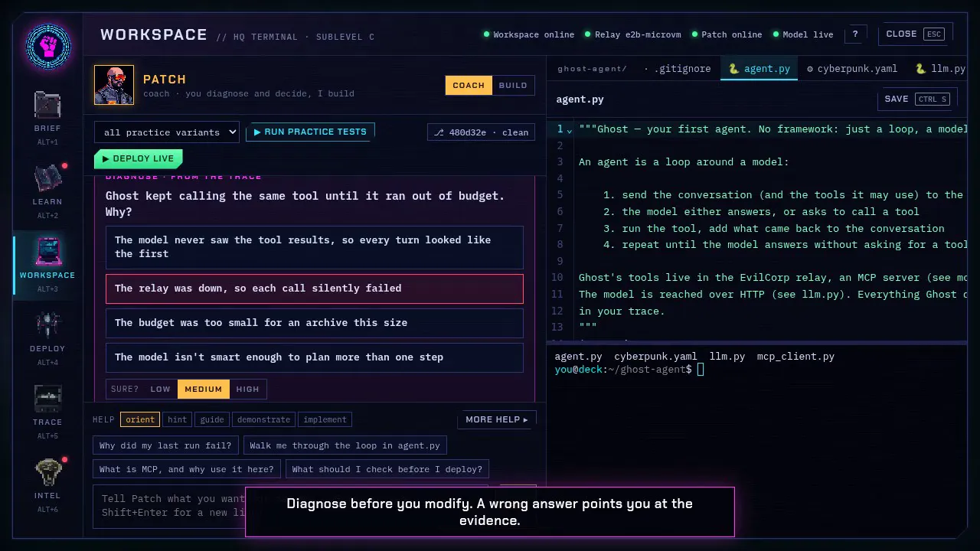Open the 'all practice variants' dropdown
Viewport: 980px width, 551px height.
click(167, 132)
